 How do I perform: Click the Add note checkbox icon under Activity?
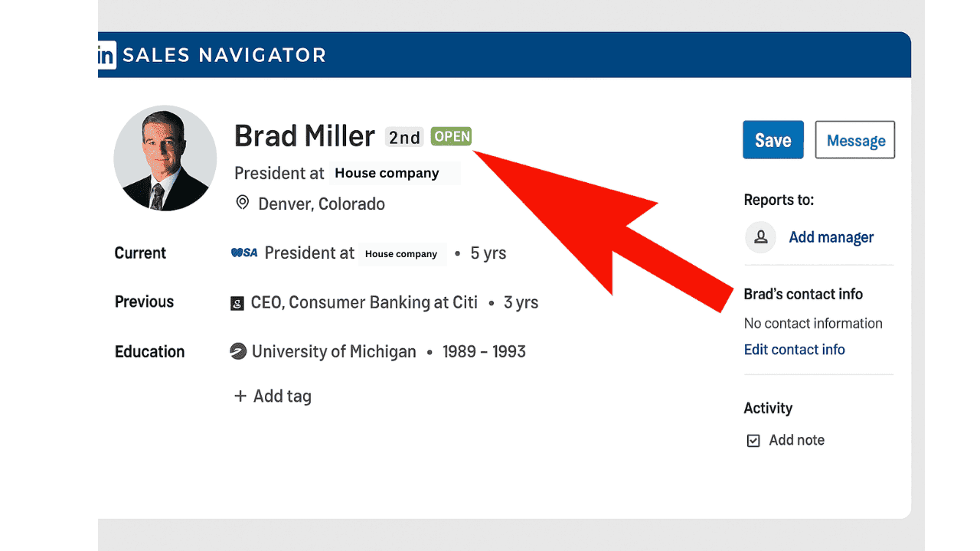[753, 440]
